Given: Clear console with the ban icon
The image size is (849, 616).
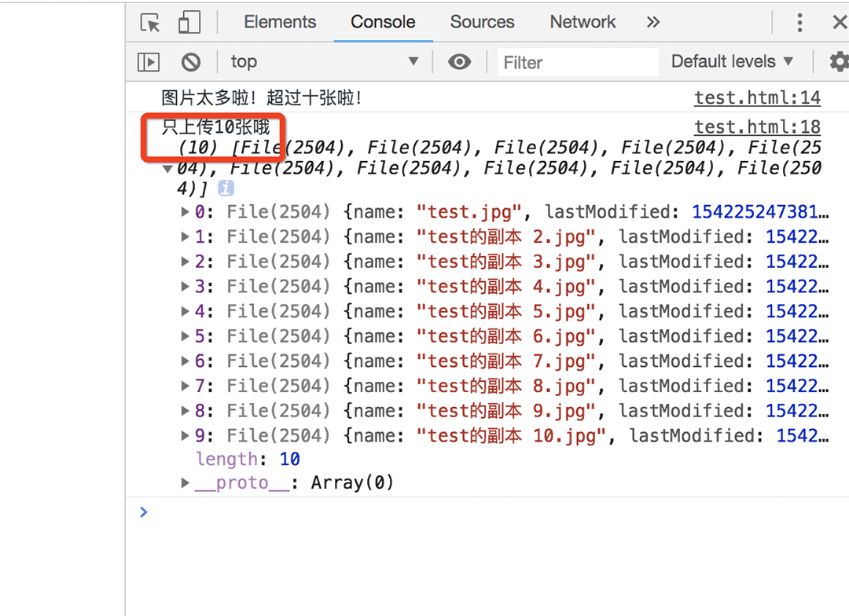Looking at the screenshot, I should click(x=190, y=62).
